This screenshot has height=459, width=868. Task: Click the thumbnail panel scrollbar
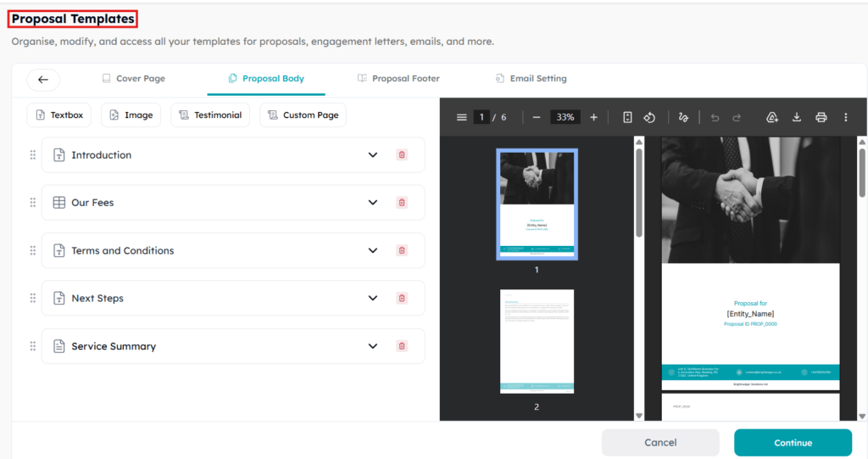point(639,194)
